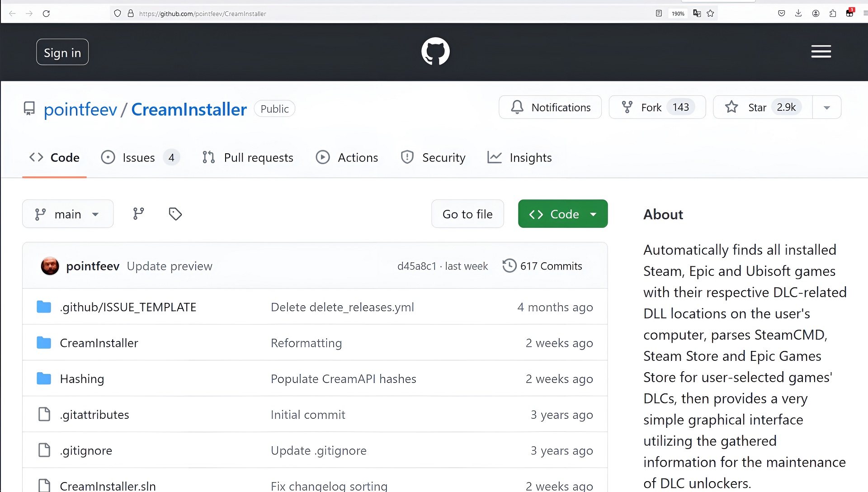
Task: Click the commits history clock icon
Action: pos(509,266)
